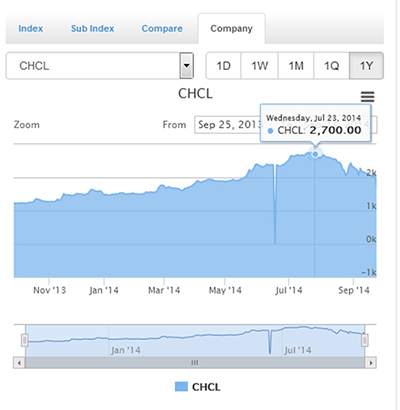The height and width of the screenshot is (410, 400).
Task: Select the 1W time range
Action: 259,66
